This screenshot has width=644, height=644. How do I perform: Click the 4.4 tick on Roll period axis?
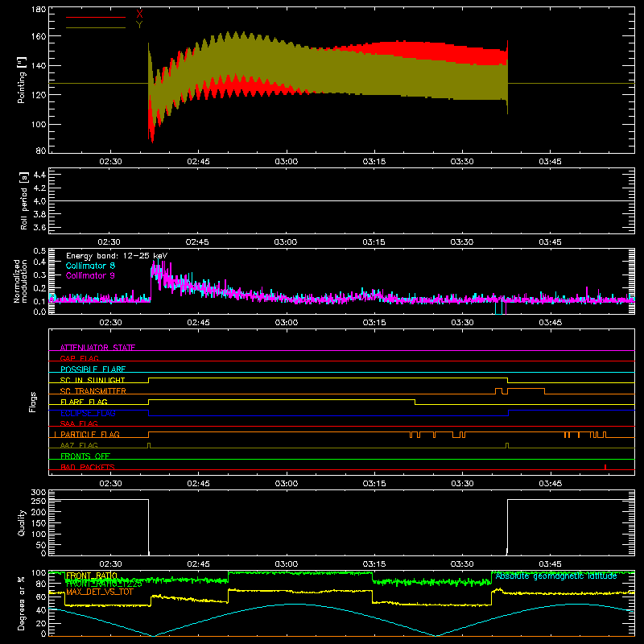coord(39,175)
